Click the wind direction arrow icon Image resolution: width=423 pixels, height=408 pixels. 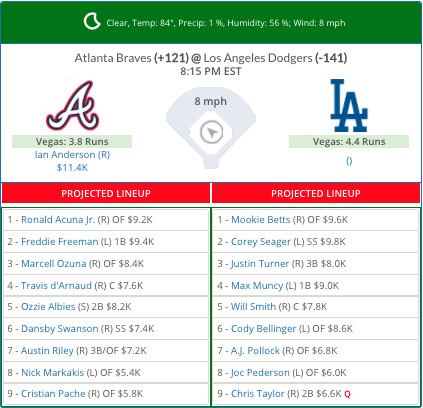(x=211, y=132)
